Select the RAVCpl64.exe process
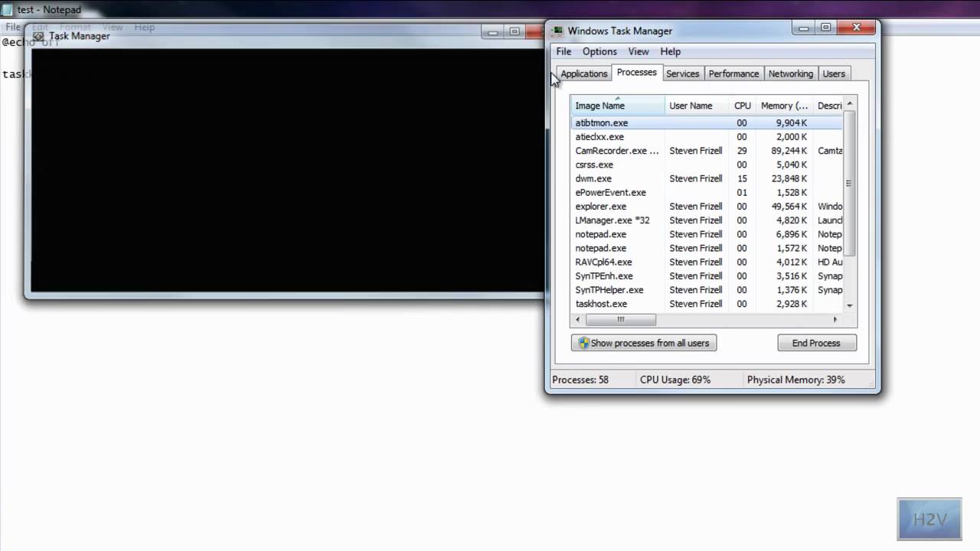Screen dimensions: 980x551 coord(707,262)
